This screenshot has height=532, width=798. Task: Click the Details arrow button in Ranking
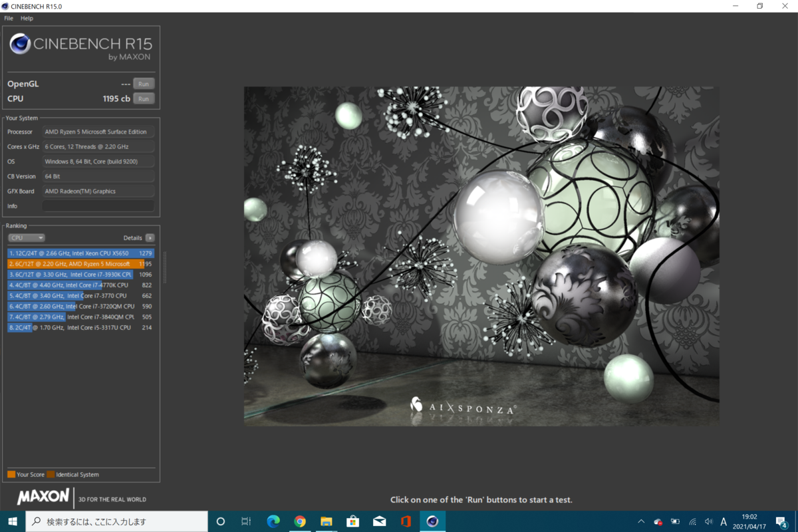click(x=150, y=237)
